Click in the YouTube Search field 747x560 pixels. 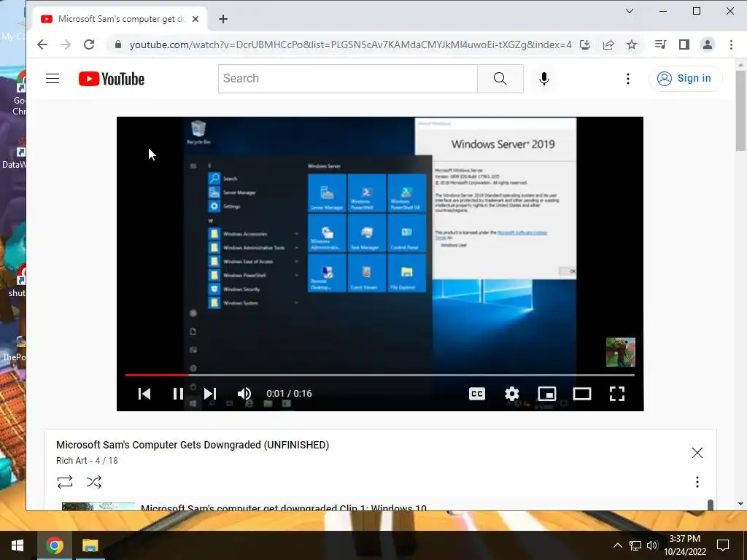point(348,79)
